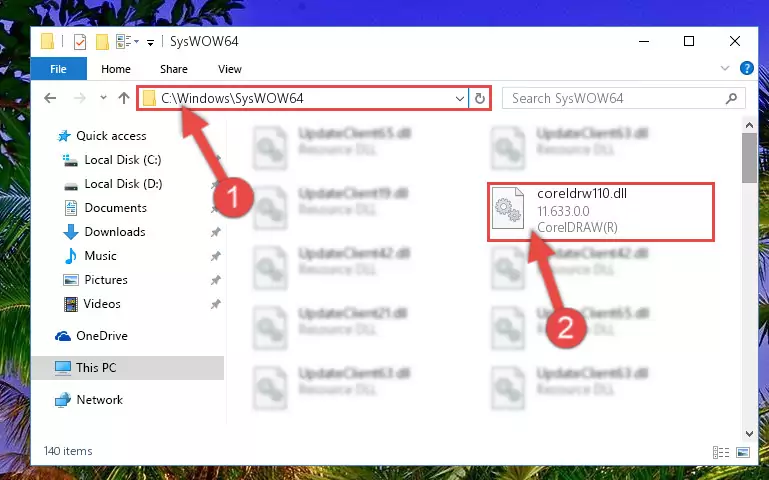769x480 pixels.
Task: Click the New folder quick access icon
Action: point(102,42)
